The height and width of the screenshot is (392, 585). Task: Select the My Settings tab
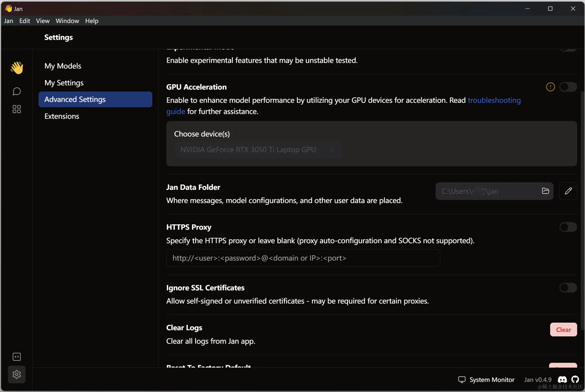[x=95, y=83]
